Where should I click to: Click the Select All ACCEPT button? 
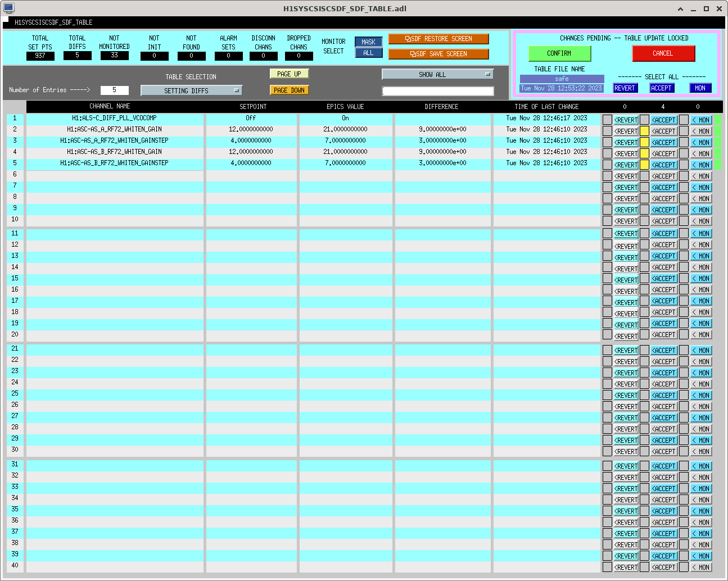[x=662, y=88]
